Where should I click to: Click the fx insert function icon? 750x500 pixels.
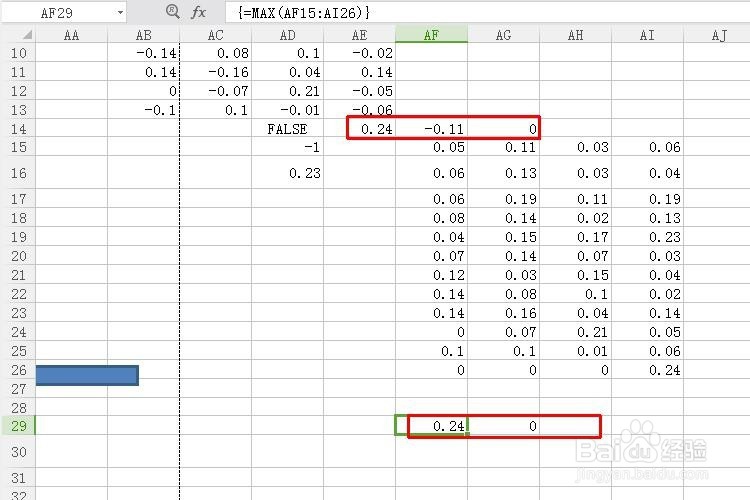[x=199, y=12]
